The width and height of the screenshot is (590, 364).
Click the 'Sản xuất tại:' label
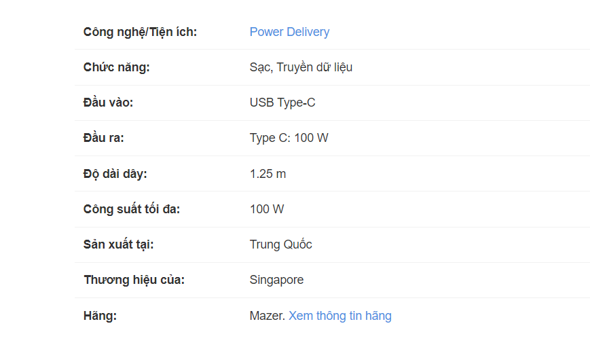118,244
